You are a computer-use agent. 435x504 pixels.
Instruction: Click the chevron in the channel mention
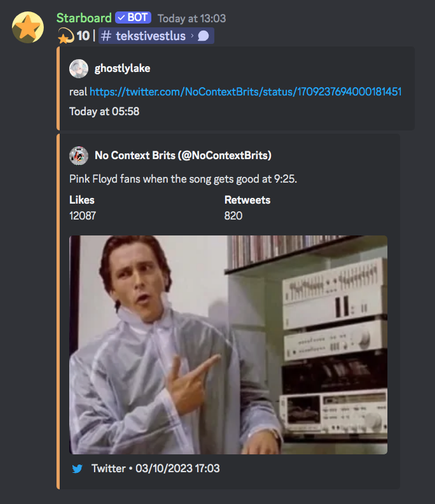click(192, 36)
